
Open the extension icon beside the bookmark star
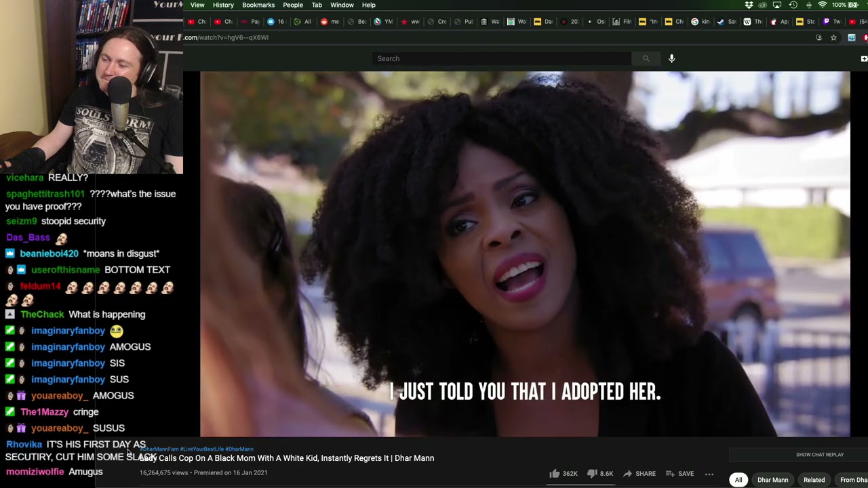point(852,37)
